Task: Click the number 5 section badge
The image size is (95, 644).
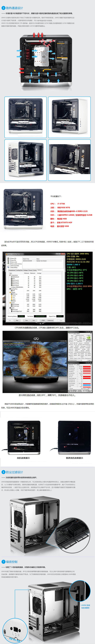Action: coord(3,8)
